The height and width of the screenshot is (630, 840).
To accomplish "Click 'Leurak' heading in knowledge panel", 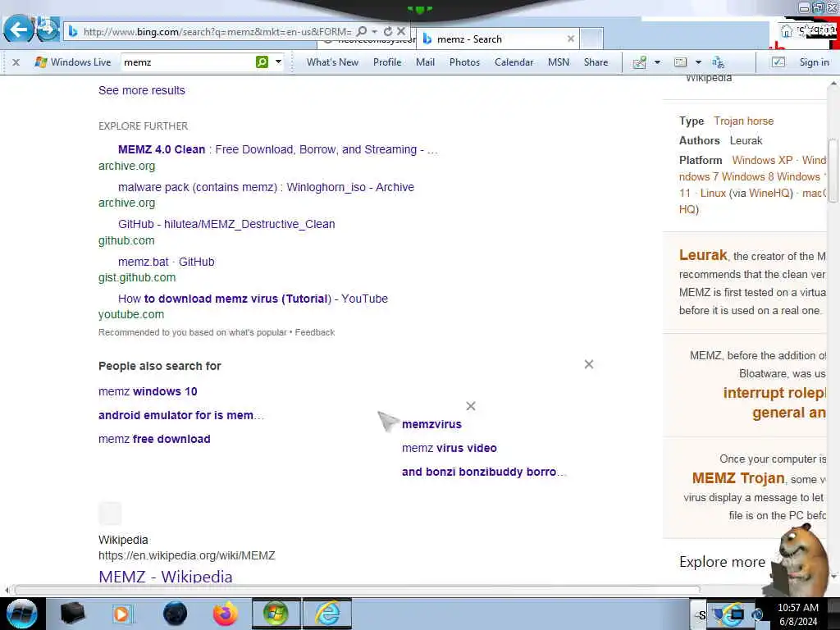I will (703, 255).
